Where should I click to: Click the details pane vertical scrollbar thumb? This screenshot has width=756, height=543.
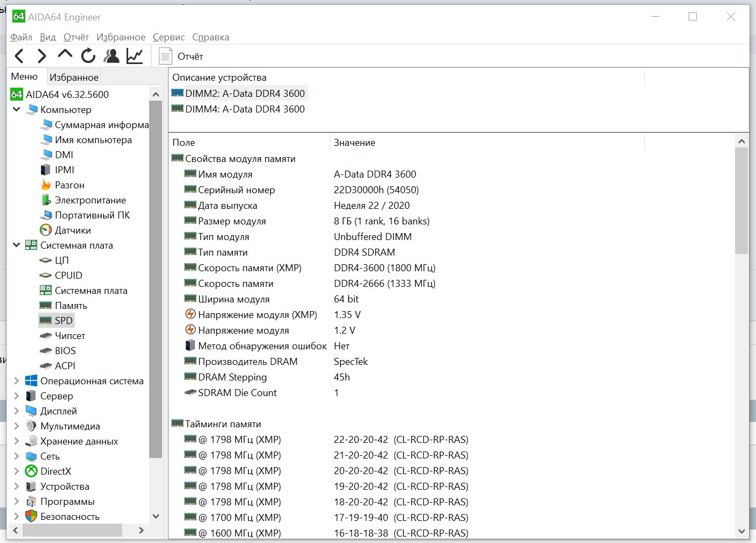click(x=741, y=201)
